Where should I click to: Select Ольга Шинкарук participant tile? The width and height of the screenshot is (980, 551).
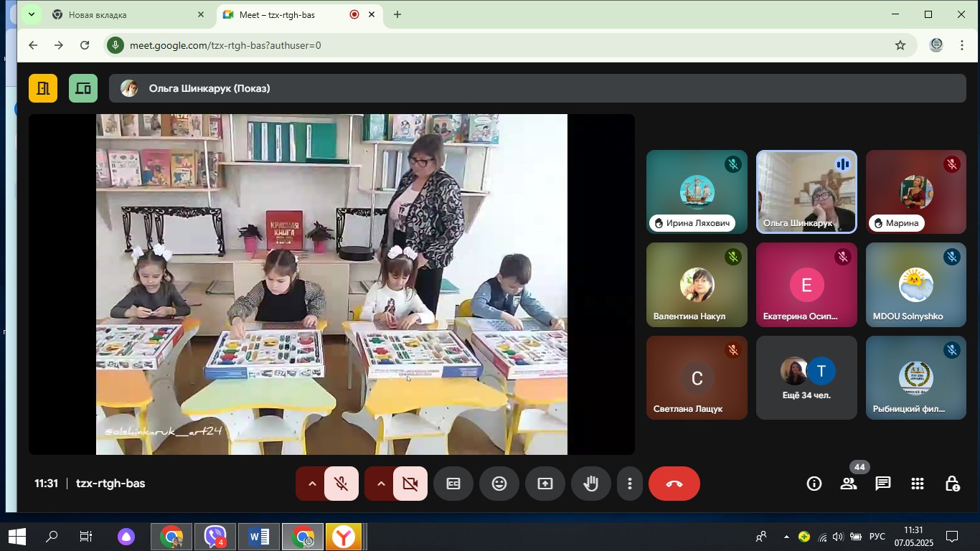pos(806,192)
